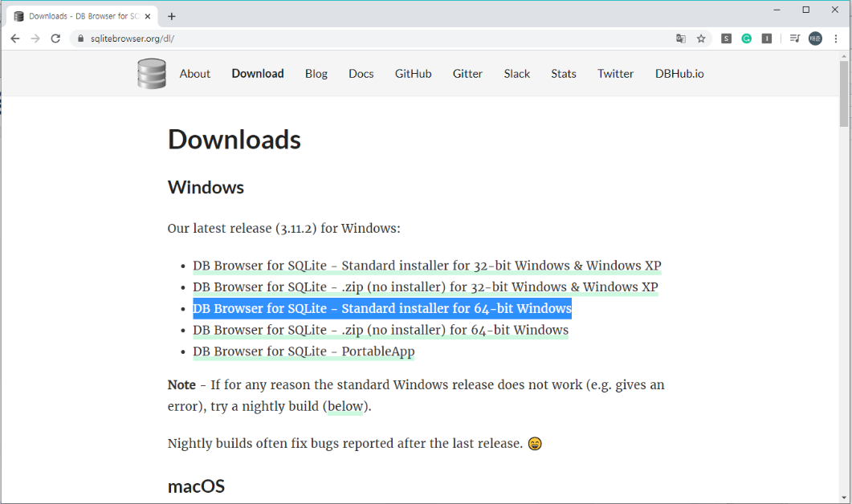Open the green Grammarly extension

[747, 39]
